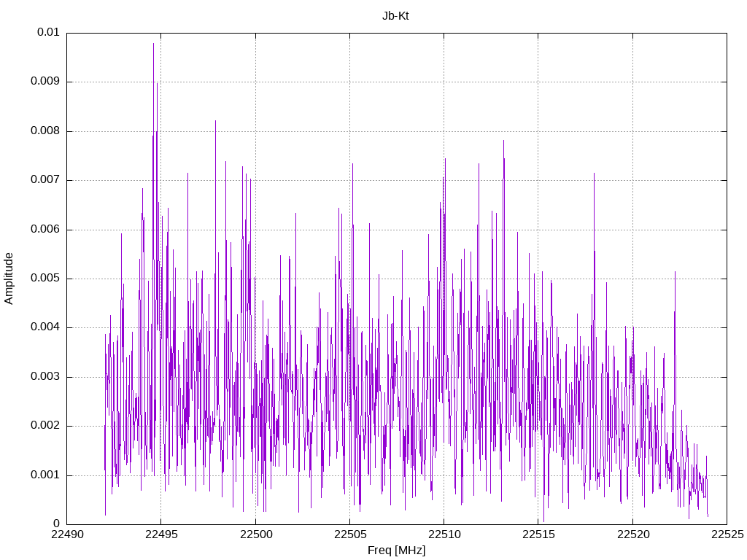Click x-axis tick label 22495
The height and width of the screenshot is (560, 747).
(161, 534)
